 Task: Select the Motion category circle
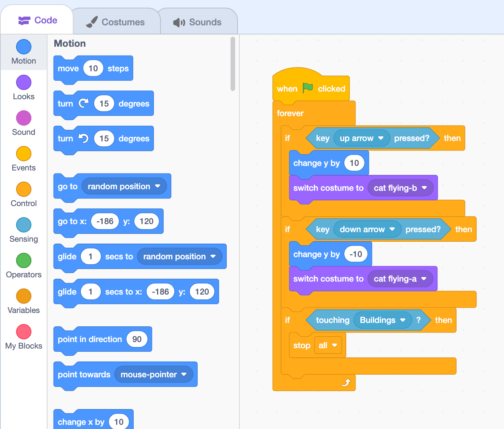(x=24, y=47)
